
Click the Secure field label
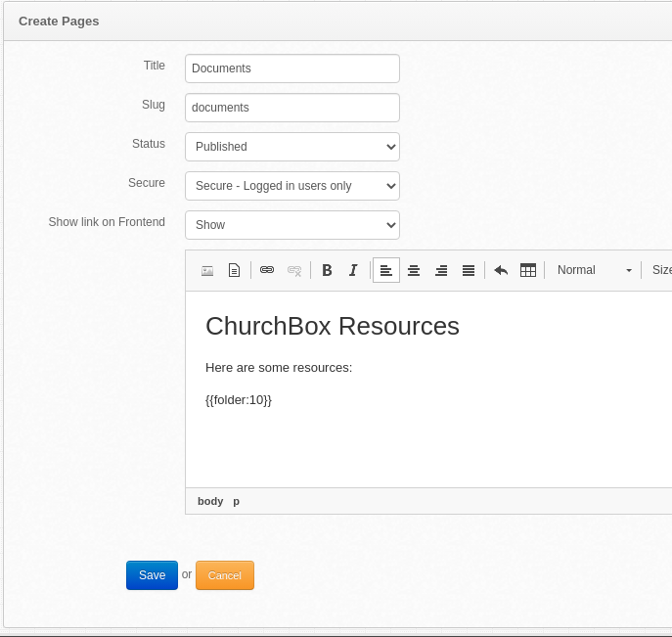(x=147, y=183)
